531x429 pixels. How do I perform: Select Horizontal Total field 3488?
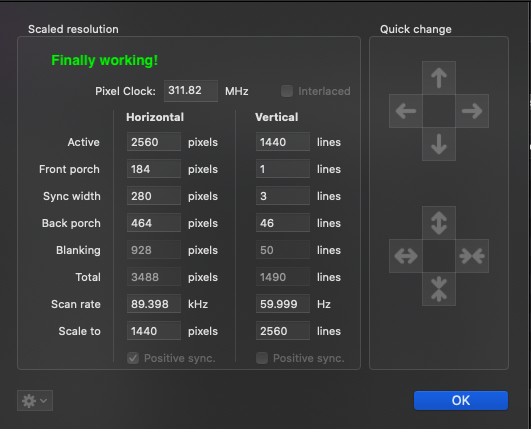154,277
